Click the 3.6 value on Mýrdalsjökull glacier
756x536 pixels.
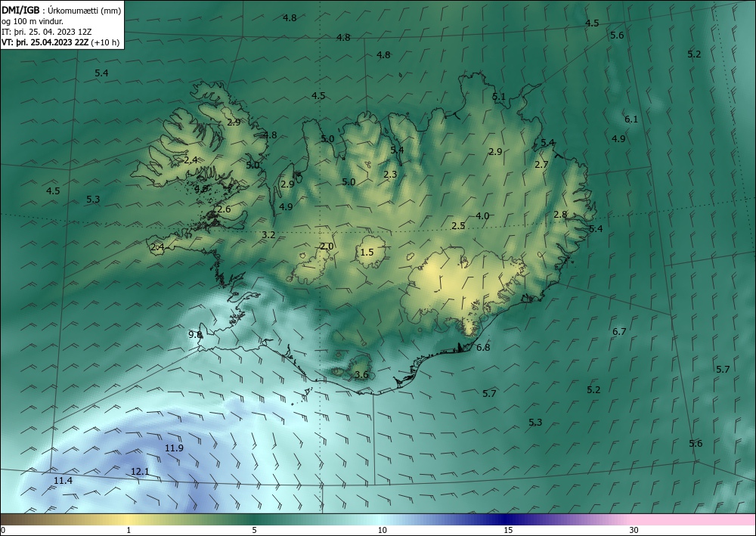[x=361, y=374]
